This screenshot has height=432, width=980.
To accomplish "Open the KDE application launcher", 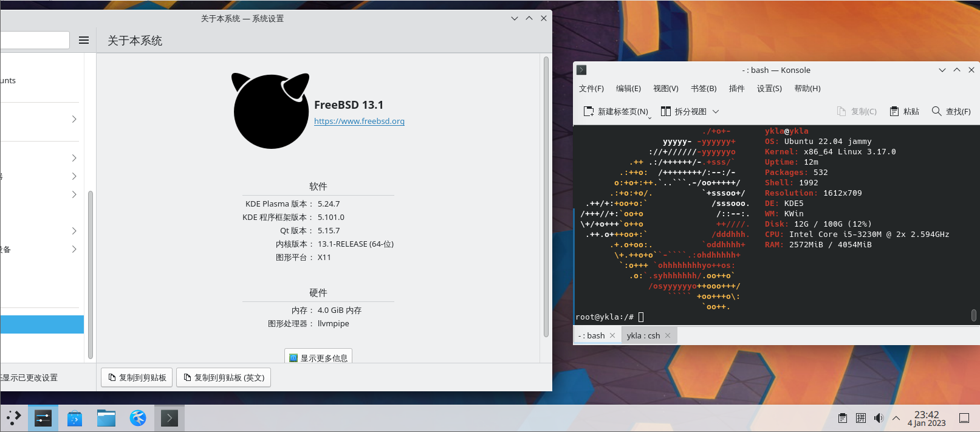I will point(13,418).
